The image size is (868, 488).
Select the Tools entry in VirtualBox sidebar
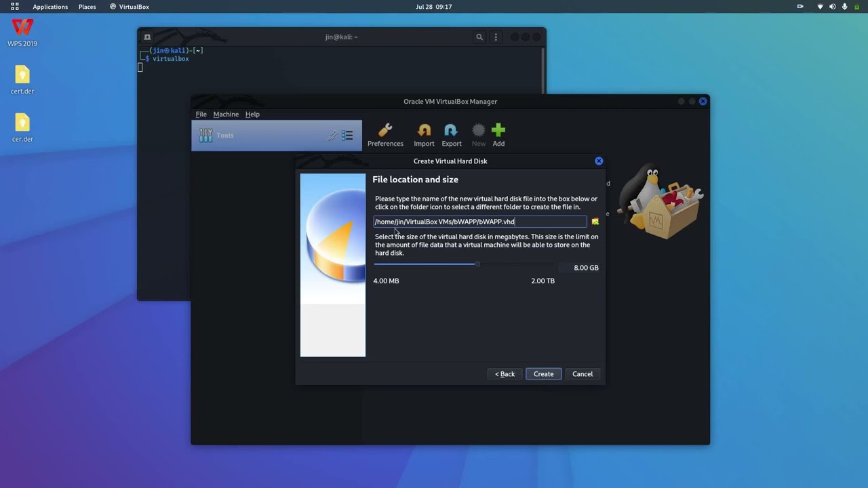pos(277,136)
